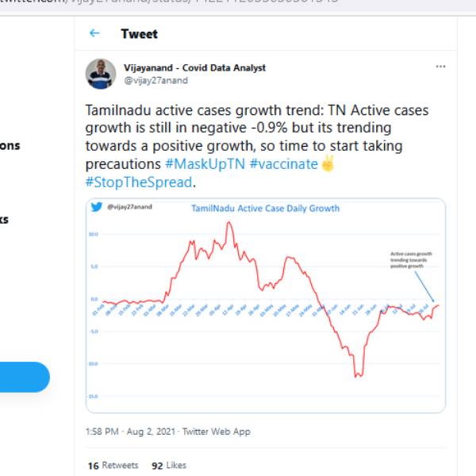The image size is (476, 476).
Task: Show the 92 Likes list
Action: [168, 465]
